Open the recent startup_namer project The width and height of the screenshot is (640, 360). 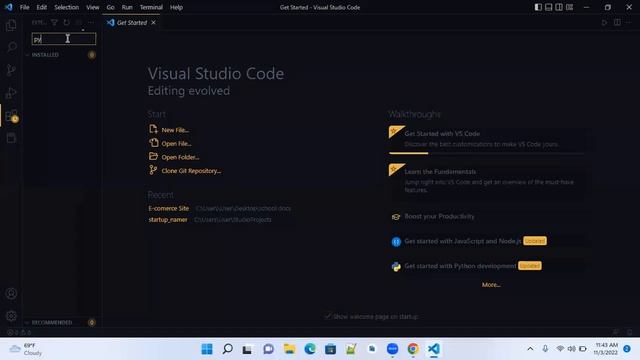[168, 220]
